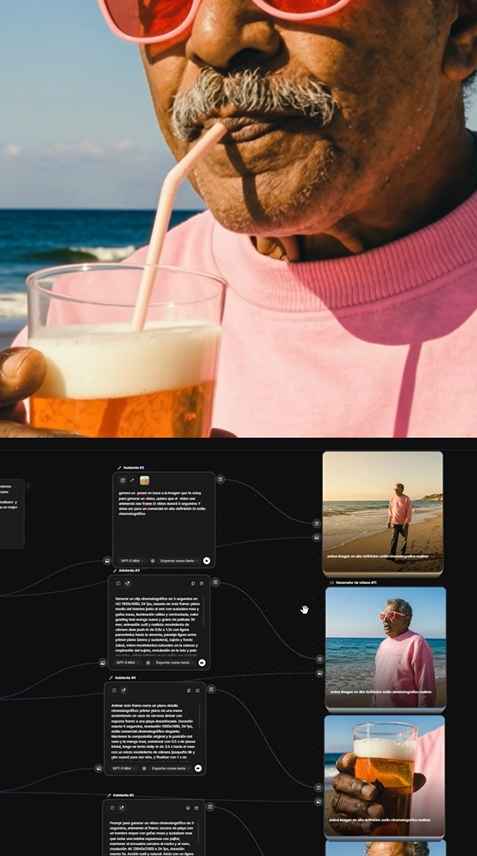This screenshot has height=856, width=477.
Task: Select the man walking on beach video card
Action: 383,513
